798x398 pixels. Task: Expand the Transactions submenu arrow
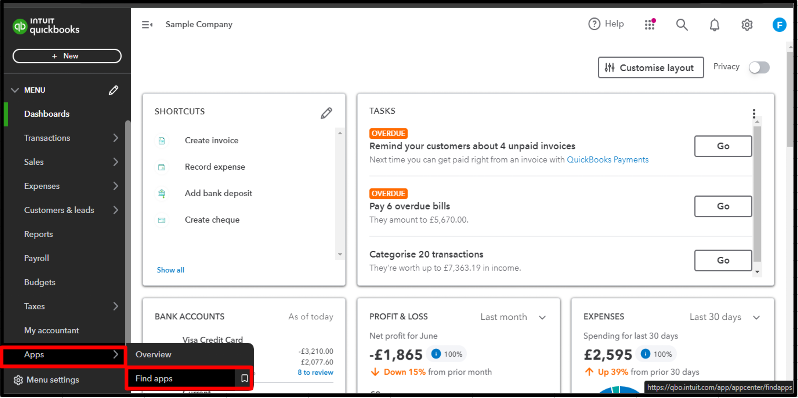pos(116,138)
